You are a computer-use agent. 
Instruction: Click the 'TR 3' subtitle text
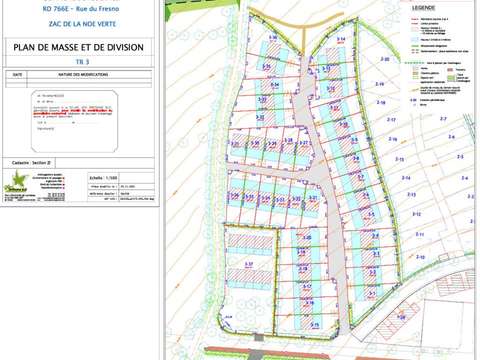click(82, 62)
